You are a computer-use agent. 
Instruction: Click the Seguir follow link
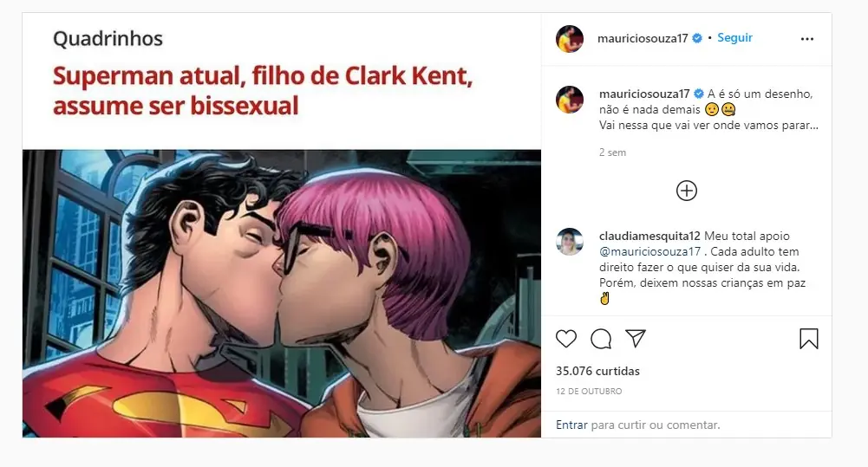click(734, 38)
